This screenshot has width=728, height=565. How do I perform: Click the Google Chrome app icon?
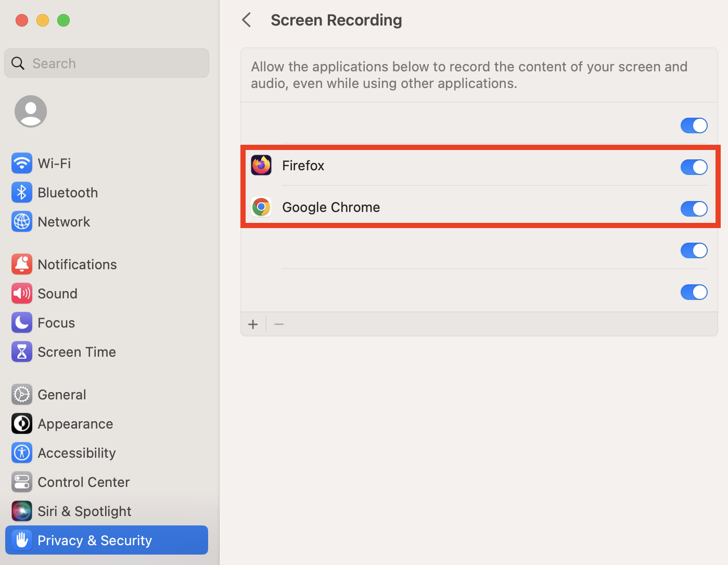pos(261,207)
